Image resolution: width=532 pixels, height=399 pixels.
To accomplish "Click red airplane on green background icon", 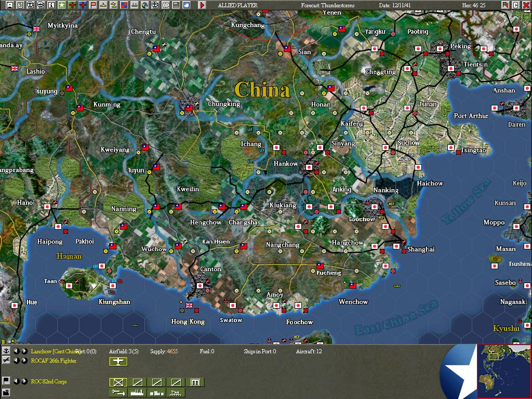I will tap(72, 5).
